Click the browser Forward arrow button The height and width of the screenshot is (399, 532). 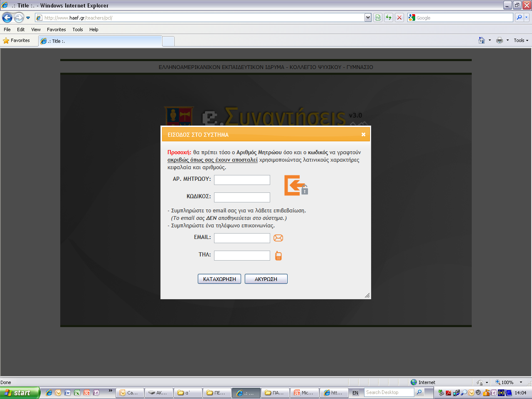tap(19, 17)
